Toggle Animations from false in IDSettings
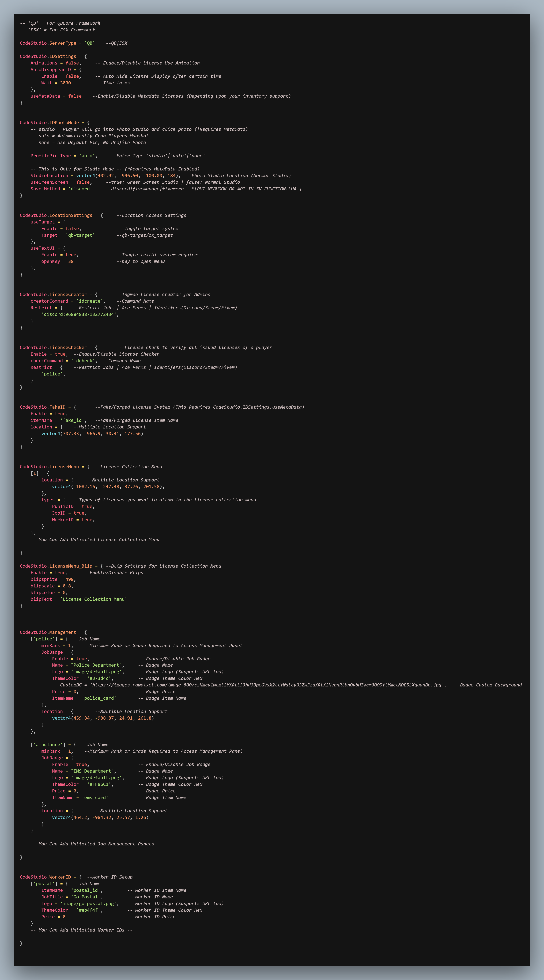Screen dimensions: 544x980 pos(72,63)
